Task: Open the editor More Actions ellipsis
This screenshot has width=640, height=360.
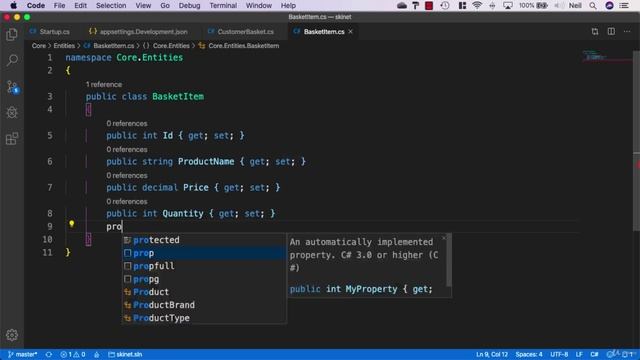Action: click(627, 31)
